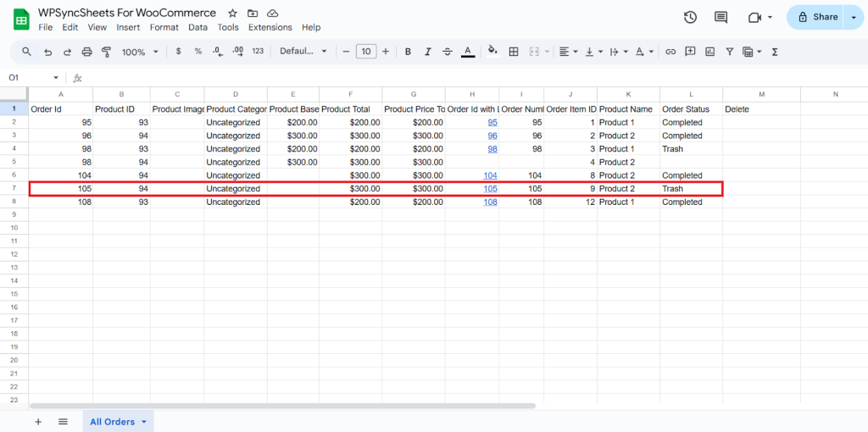The image size is (868, 432).
Task: Increase font size with plus button
Action: point(386,52)
